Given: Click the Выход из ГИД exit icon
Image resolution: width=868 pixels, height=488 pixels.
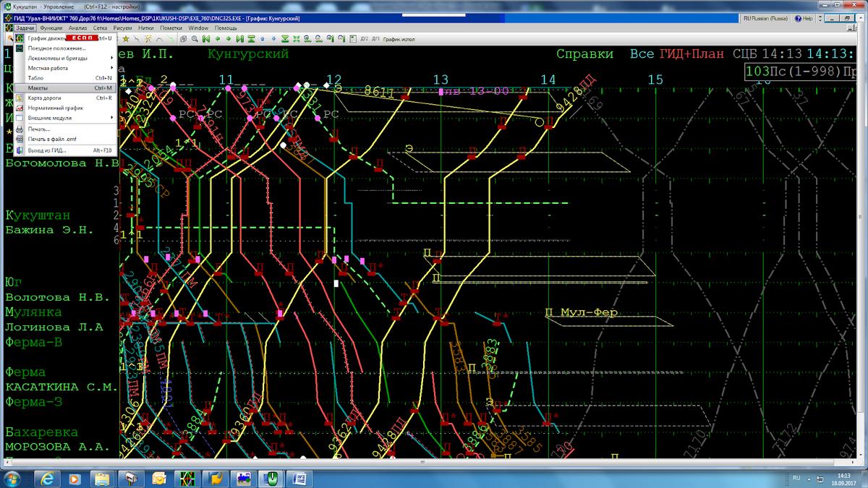Looking at the screenshot, I should [20, 150].
